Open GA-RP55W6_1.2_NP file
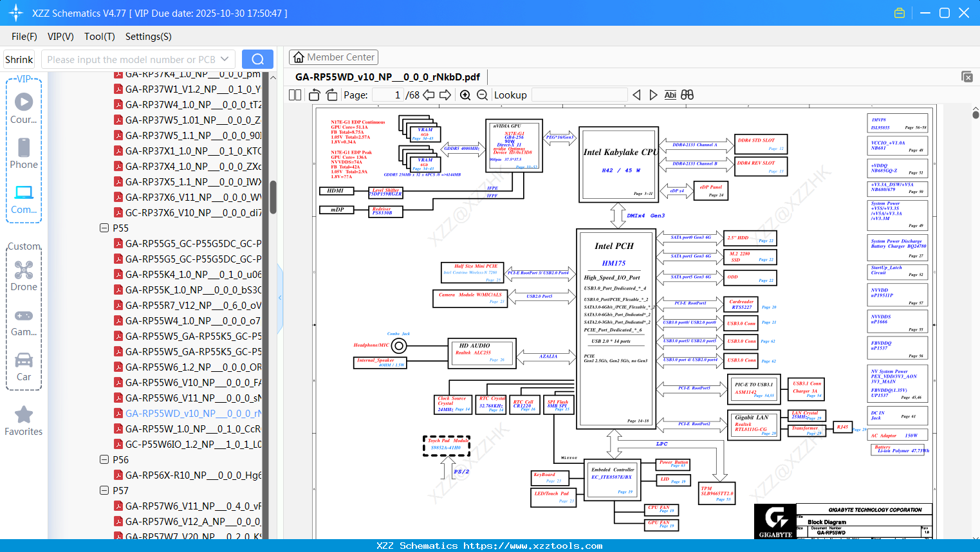Screen dimensions: 980x552 pyautogui.click(x=193, y=367)
